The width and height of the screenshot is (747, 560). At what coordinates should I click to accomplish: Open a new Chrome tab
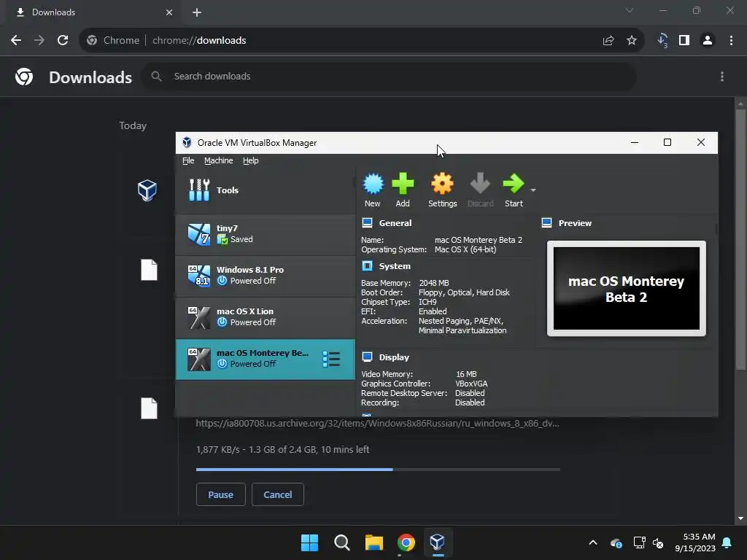197,12
